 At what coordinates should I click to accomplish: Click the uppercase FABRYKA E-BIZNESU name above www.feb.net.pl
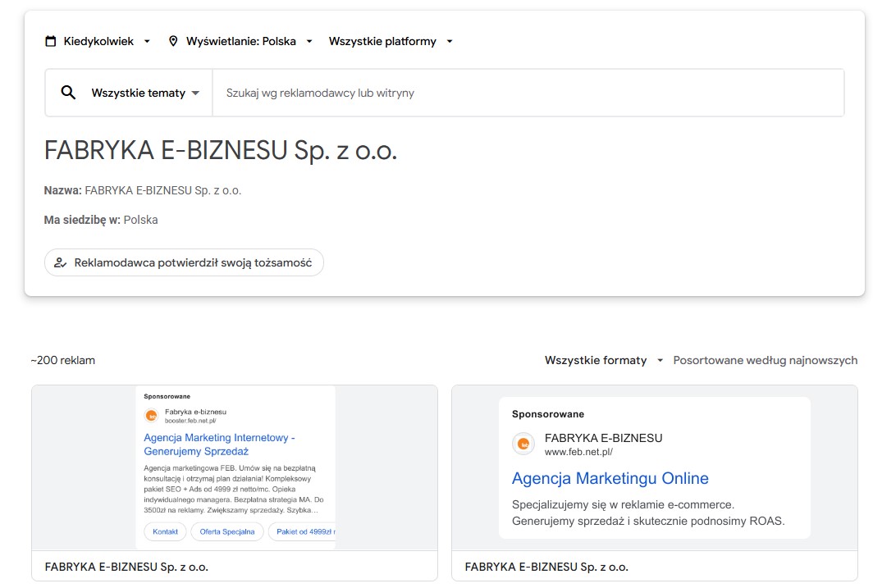tap(604, 439)
